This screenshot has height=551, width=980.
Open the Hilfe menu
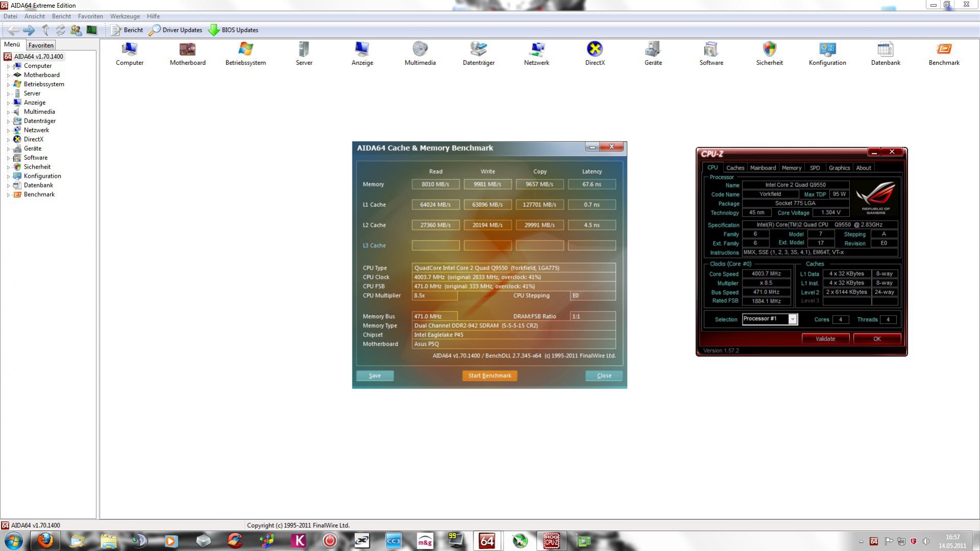coord(153,16)
